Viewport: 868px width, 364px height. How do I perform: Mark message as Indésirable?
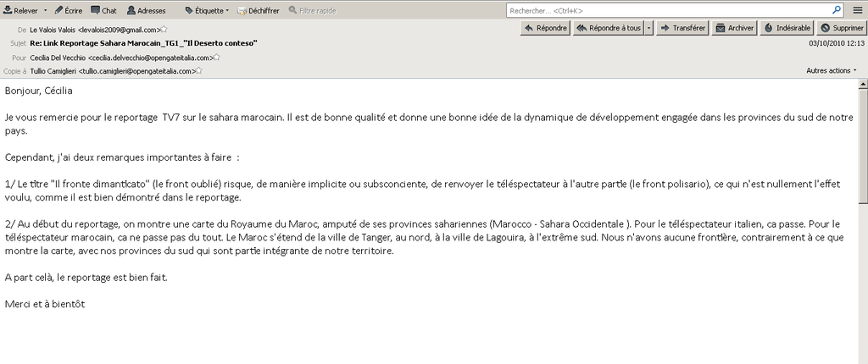786,28
